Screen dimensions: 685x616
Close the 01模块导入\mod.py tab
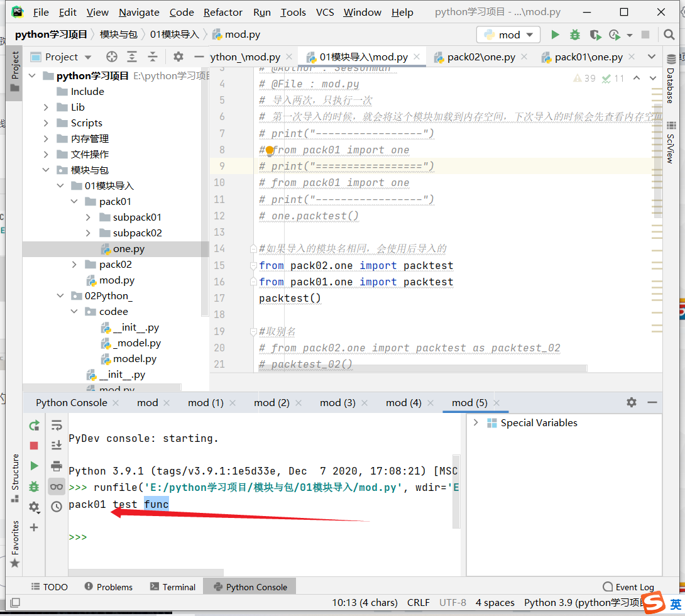(417, 57)
